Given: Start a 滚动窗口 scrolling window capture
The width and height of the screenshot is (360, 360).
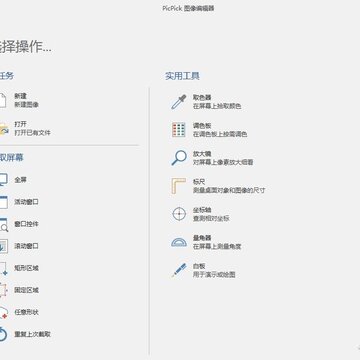Looking at the screenshot, I should [19, 246].
